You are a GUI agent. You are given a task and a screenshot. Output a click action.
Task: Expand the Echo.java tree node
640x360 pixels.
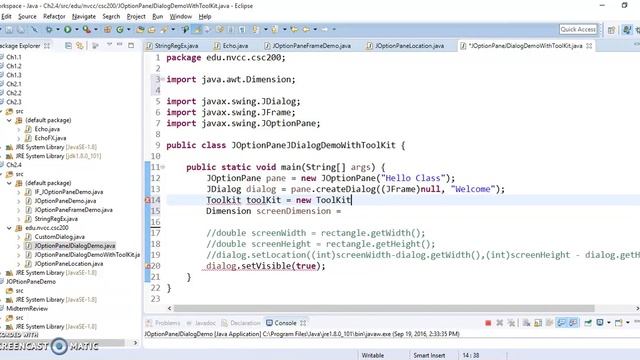coord(18,129)
